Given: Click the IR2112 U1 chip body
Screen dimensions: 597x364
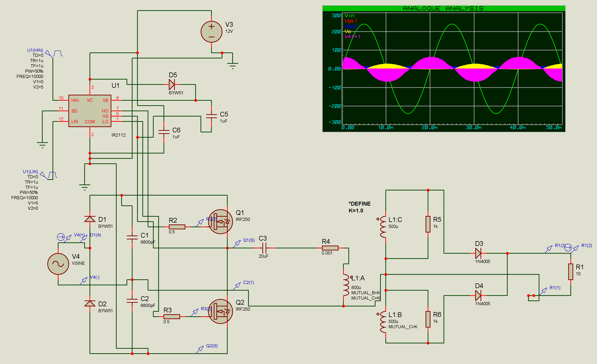Looking at the screenshot, I should (90, 111).
